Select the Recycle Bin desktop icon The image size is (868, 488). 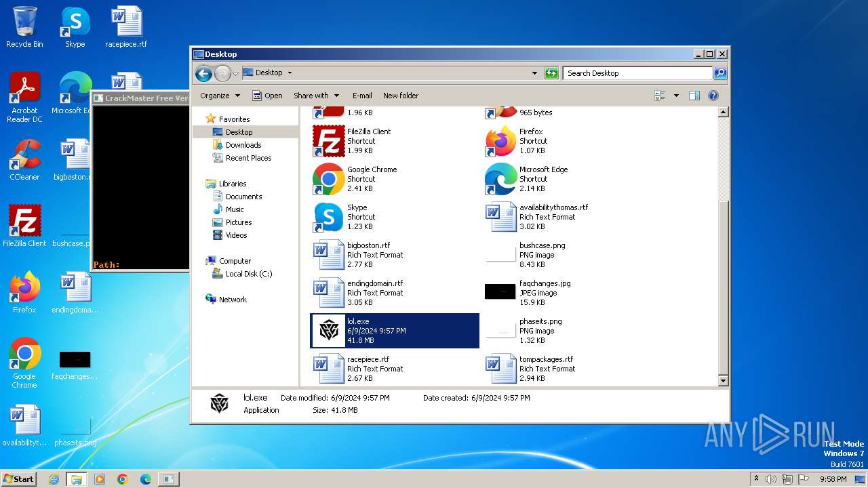tap(24, 27)
